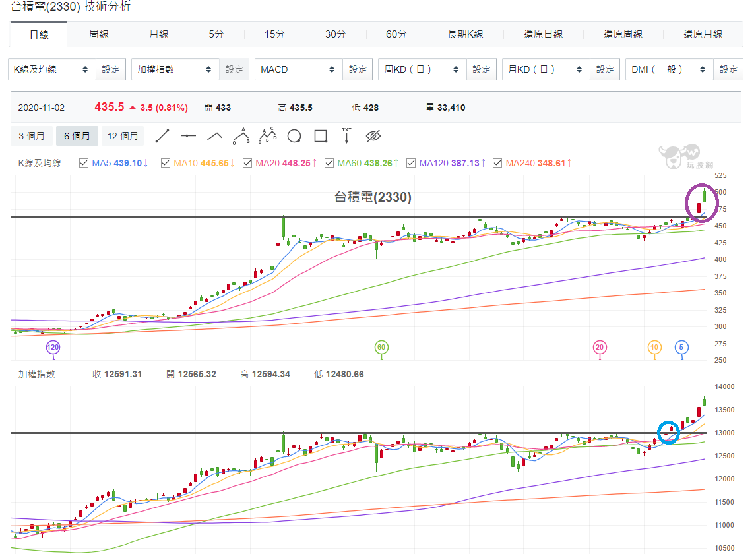This screenshot has height=554, width=756.
Task: Toggle hide drawings eye icon
Action: (373, 136)
